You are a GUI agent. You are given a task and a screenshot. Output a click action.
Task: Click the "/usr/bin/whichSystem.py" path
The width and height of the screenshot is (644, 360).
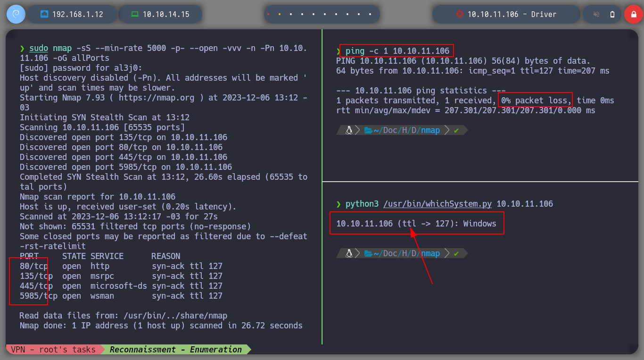(x=438, y=204)
